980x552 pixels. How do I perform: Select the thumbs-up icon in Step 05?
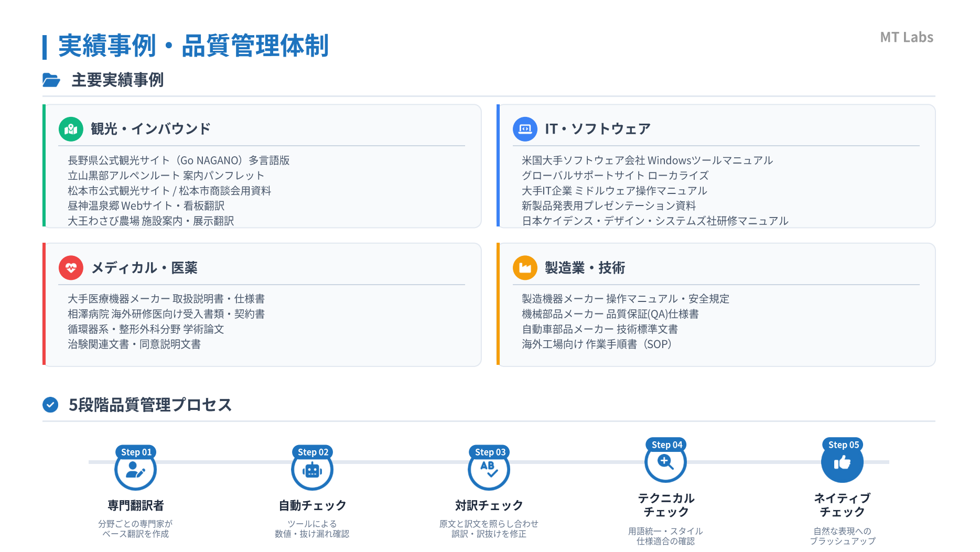click(842, 463)
